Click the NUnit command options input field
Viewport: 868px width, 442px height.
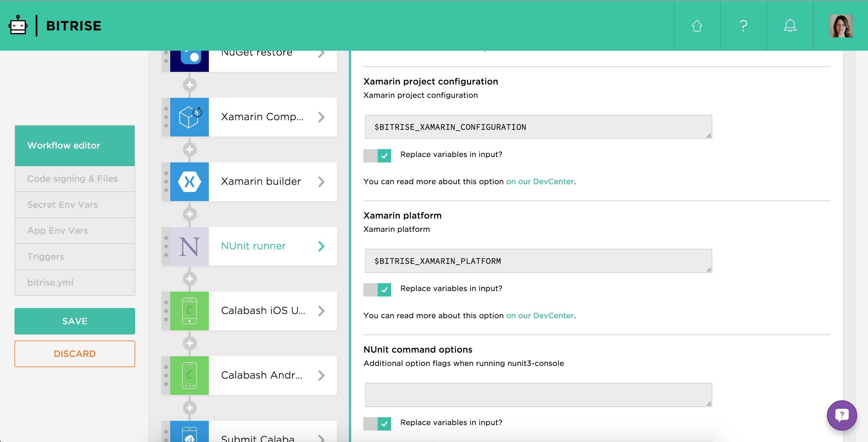[538, 395]
